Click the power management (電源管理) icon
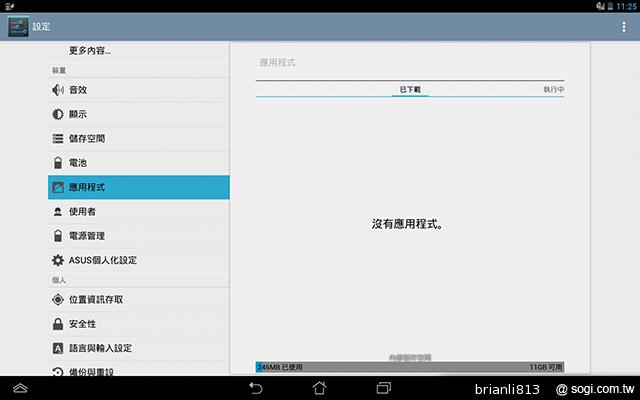 [58, 236]
